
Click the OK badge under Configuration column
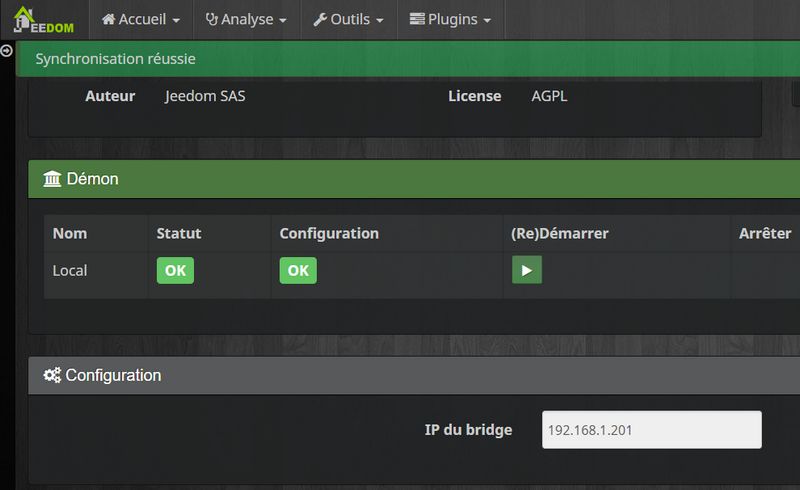pos(297,271)
